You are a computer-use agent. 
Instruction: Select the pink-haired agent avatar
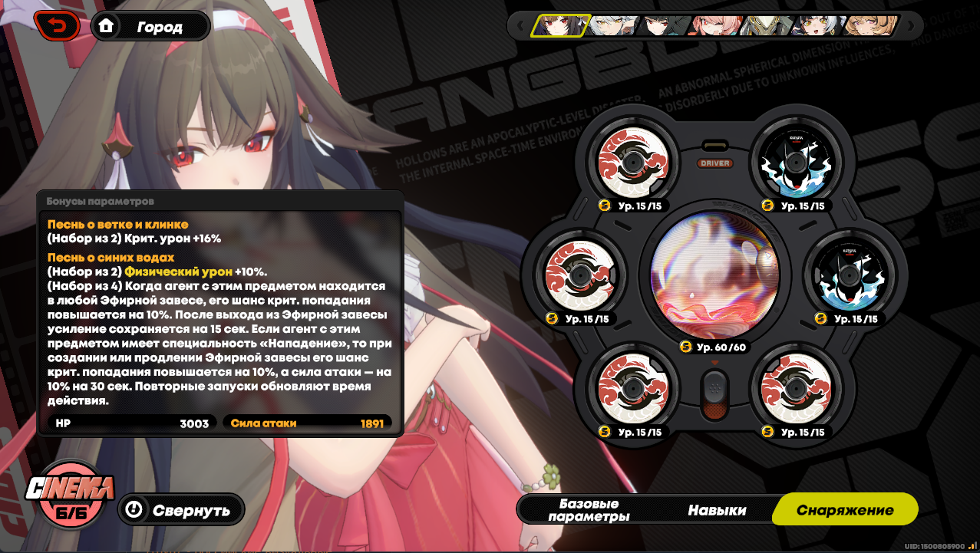coord(717,26)
